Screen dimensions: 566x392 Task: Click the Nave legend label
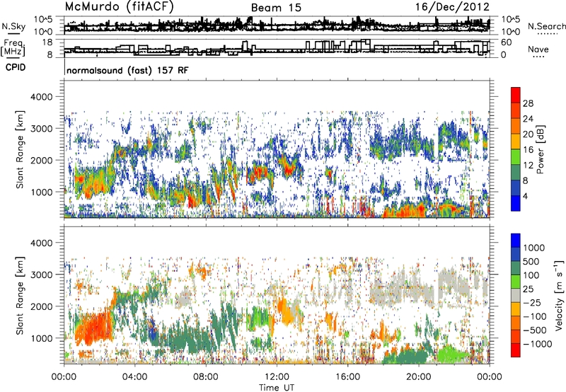(538, 50)
